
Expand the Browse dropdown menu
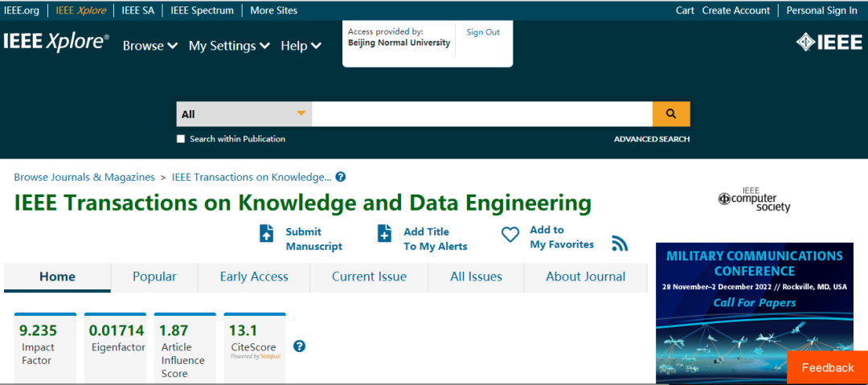(149, 46)
